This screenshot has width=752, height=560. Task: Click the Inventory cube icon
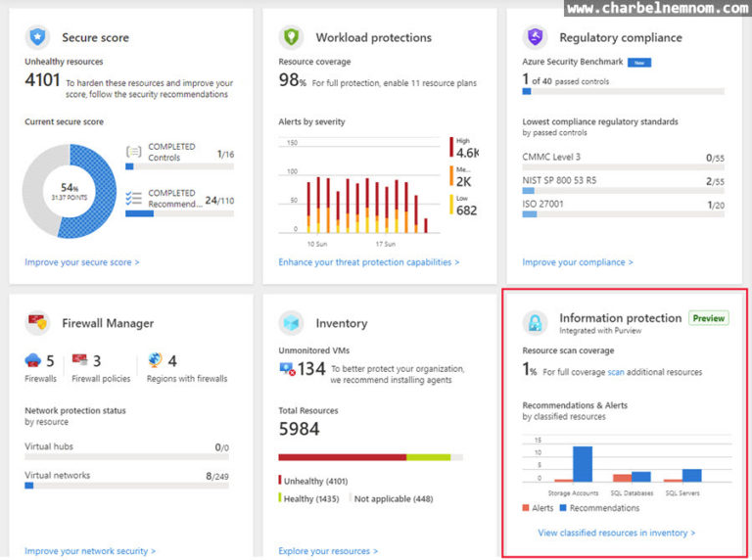coord(291,323)
